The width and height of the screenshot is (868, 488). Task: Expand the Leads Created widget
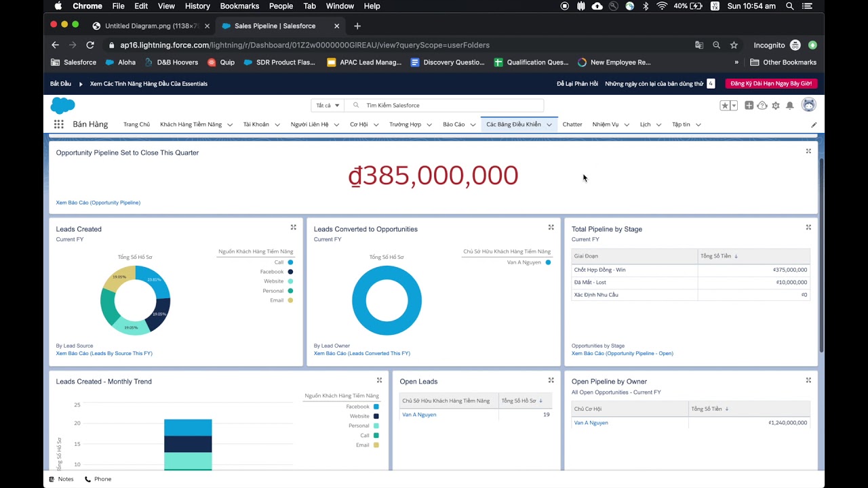[x=294, y=228]
